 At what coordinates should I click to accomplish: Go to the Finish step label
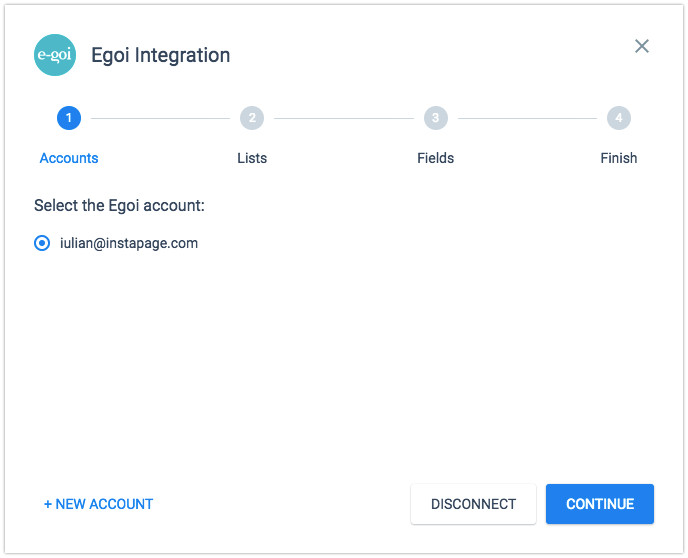point(619,158)
